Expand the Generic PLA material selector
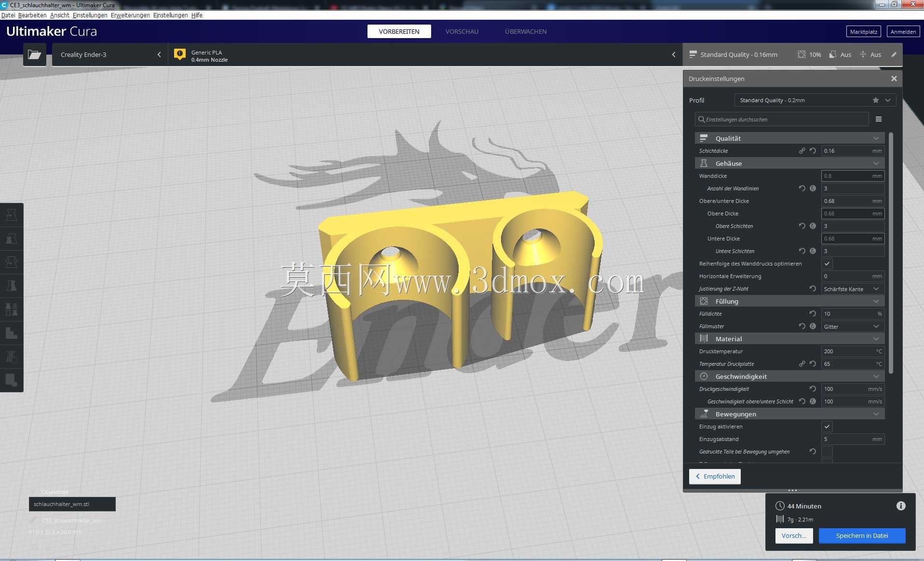924x561 pixels. 425,54
